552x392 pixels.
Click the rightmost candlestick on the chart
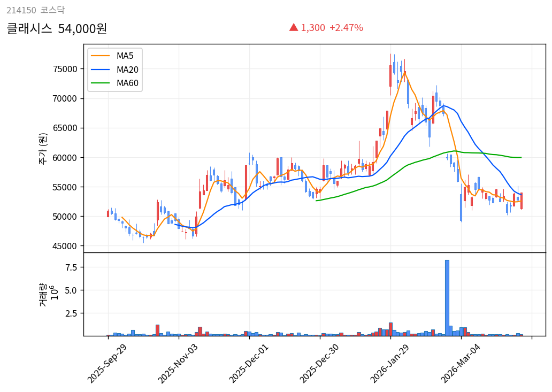point(522,201)
